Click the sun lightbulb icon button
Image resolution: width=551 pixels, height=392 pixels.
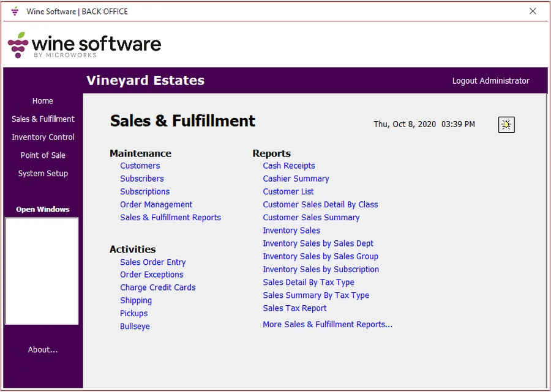point(506,125)
